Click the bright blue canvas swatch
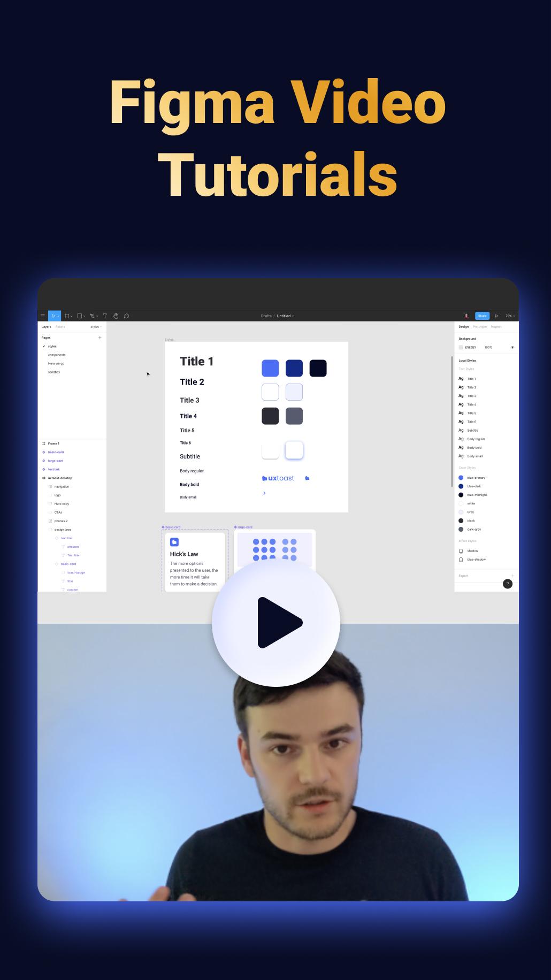Image resolution: width=551 pixels, height=980 pixels. tap(270, 368)
